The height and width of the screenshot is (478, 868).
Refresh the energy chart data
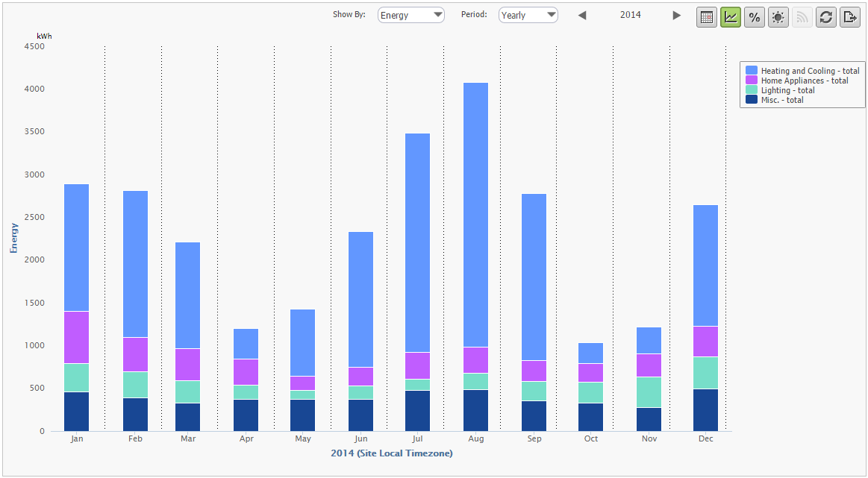826,17
